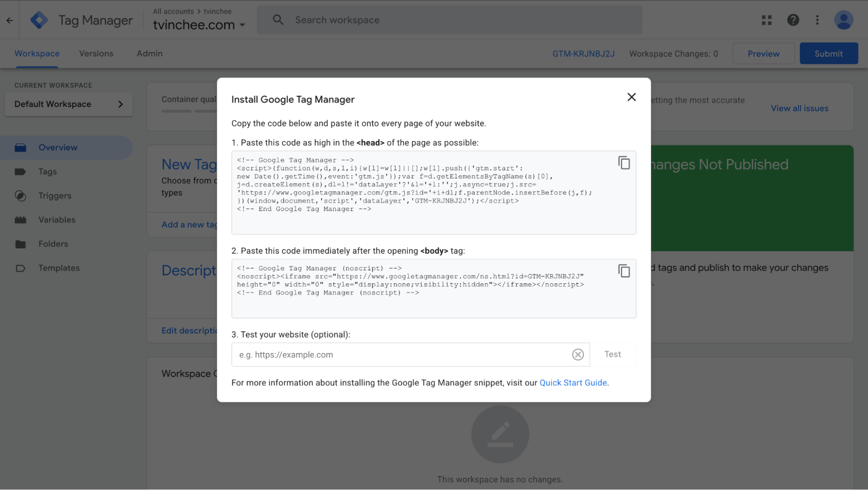Viewport: 868px width, 490px height.
Task: Close the Install Google Tag Manager dialog
Action: click(631, 97)
